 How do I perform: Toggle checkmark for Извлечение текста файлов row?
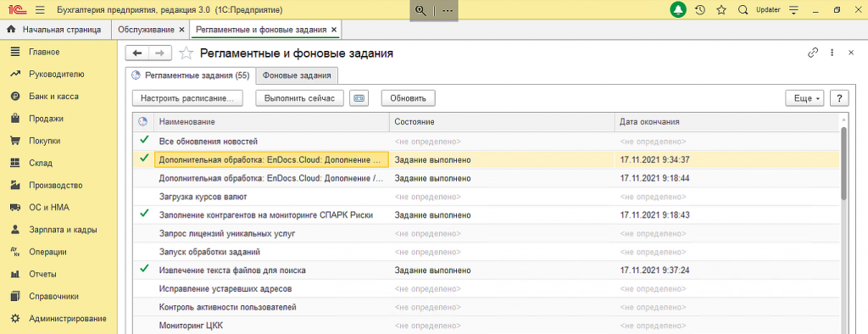click(144, 270)
